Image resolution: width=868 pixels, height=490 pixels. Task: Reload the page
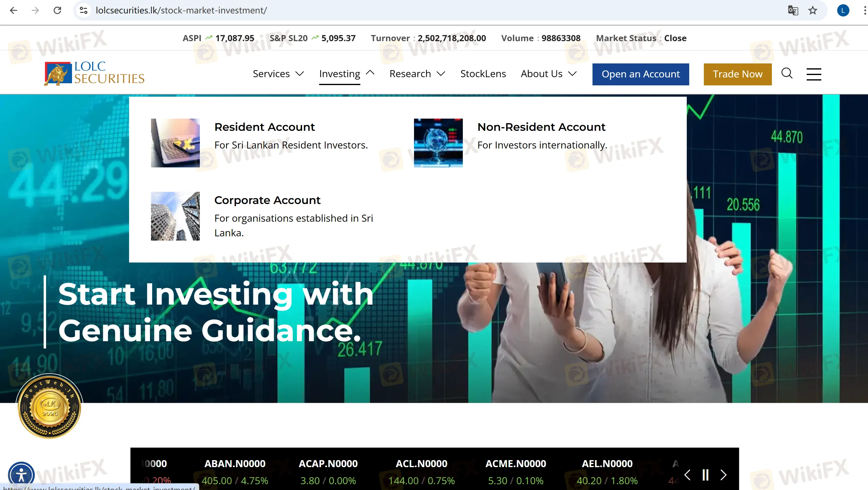click(x=57, y=10)
